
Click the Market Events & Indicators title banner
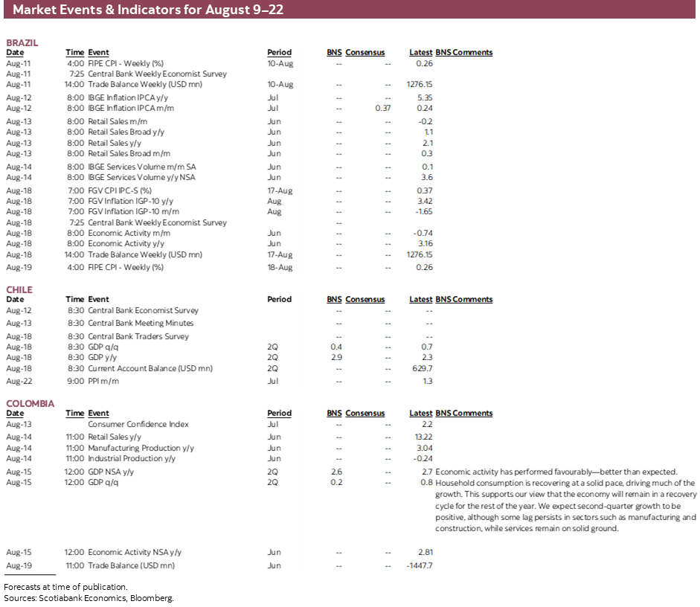(x=350, y=10)
